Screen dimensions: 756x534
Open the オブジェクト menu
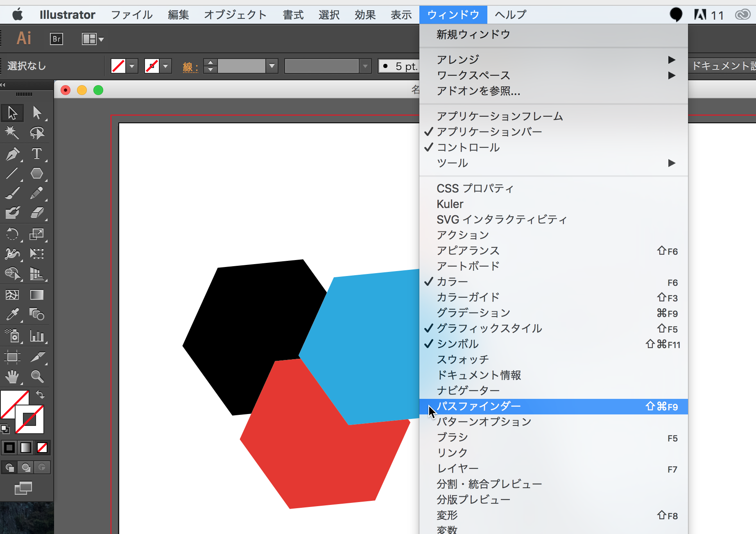pos(235,15)
